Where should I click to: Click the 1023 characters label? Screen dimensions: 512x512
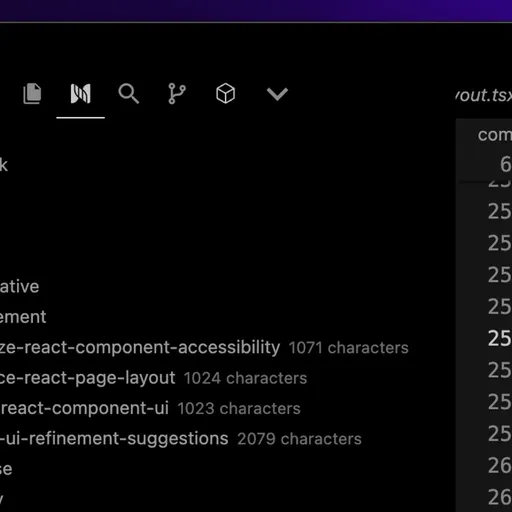239,409
